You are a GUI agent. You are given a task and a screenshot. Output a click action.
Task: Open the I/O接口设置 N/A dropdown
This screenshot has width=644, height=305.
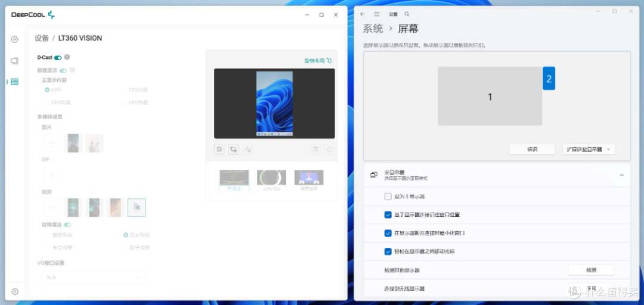pos(93,278)
